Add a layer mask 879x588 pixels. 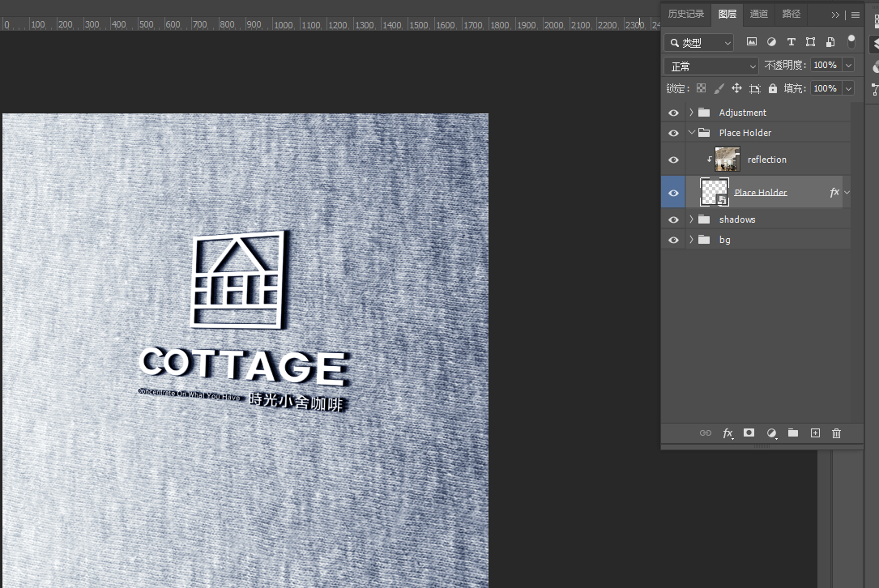[749, 432]
